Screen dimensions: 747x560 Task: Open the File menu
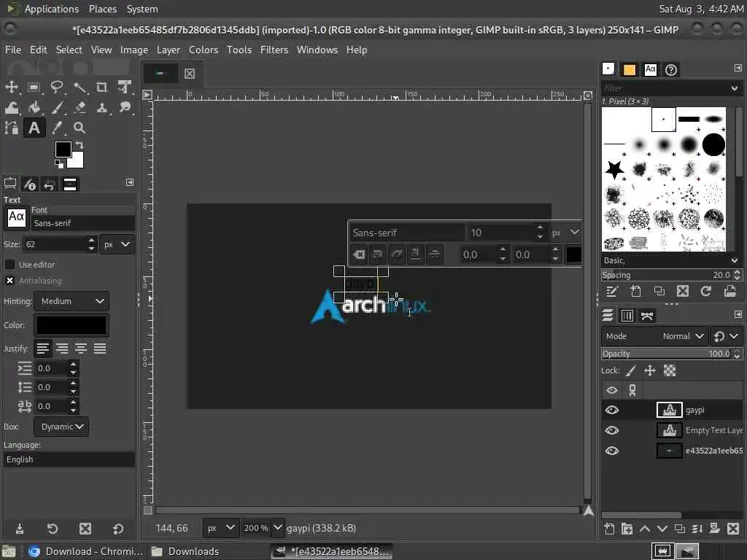pos(13,50)
